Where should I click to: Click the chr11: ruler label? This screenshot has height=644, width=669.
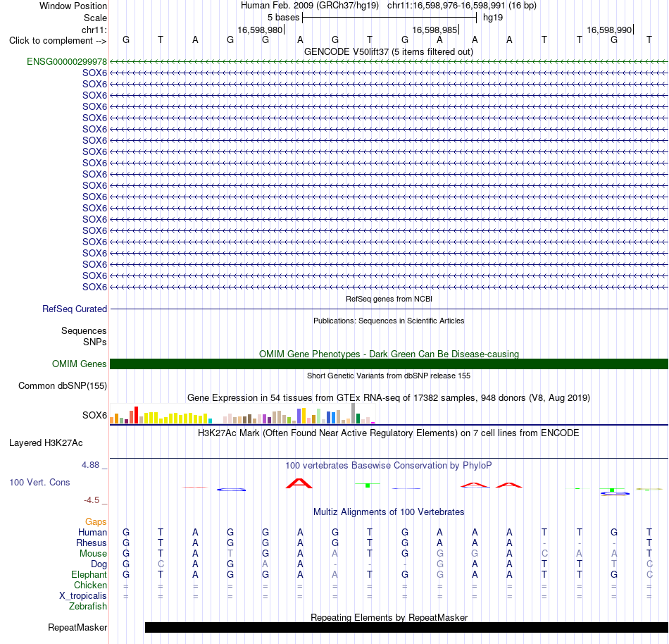coord(94,30)
